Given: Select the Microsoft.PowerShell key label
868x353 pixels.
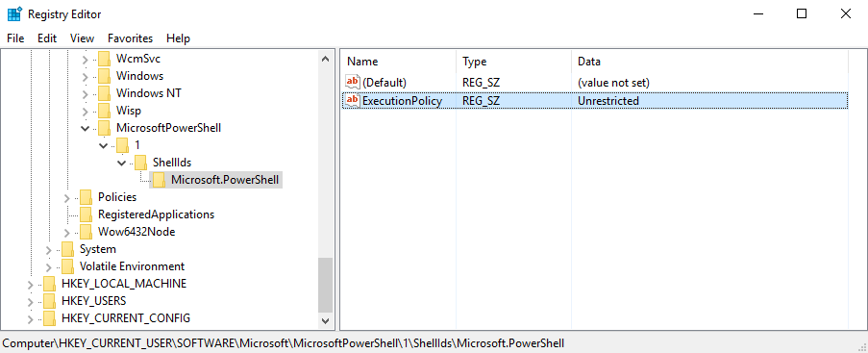Looking at the screenshot, I should [x=225, y=180].
